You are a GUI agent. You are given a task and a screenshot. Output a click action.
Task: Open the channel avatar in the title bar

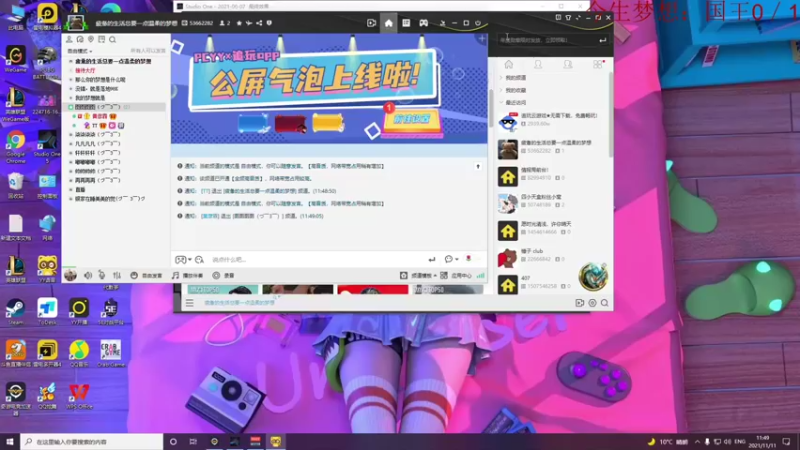[x=76, y=22]
